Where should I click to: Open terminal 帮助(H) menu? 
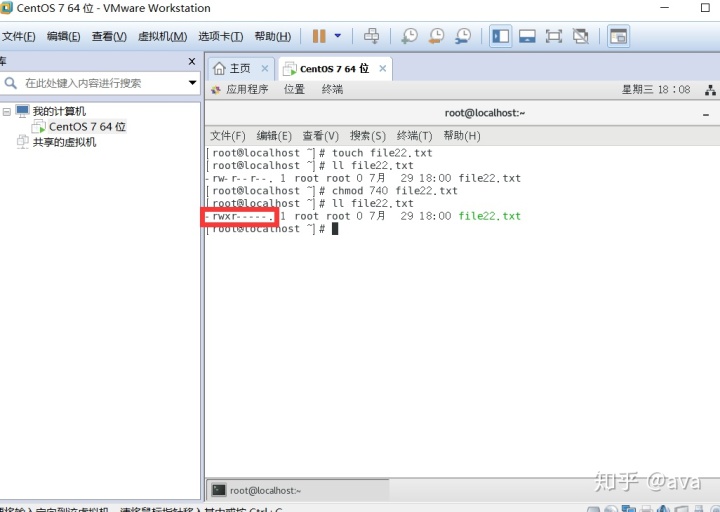[462, 136]
